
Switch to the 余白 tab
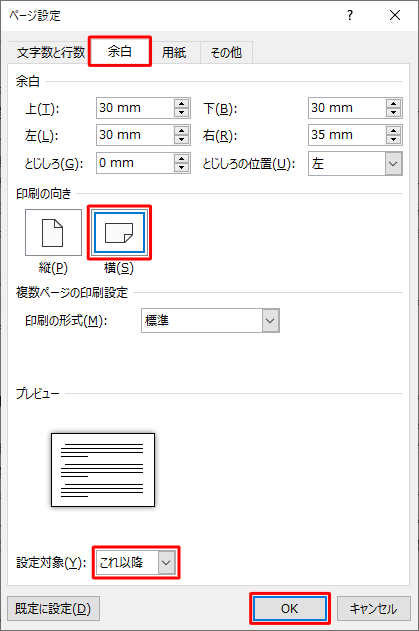point(120,52)
